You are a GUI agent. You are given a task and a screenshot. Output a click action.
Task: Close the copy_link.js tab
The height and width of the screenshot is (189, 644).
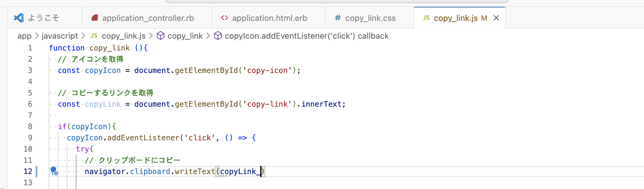pos(496,18)
